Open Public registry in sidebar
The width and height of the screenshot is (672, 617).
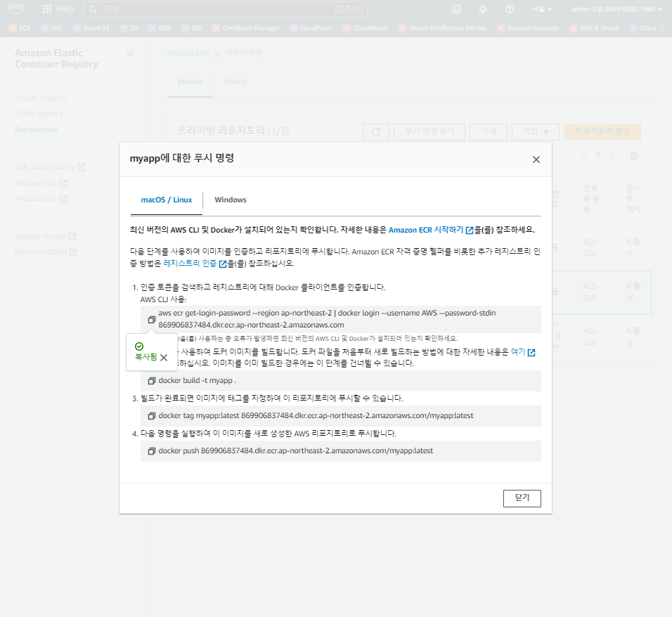[39, 114]
